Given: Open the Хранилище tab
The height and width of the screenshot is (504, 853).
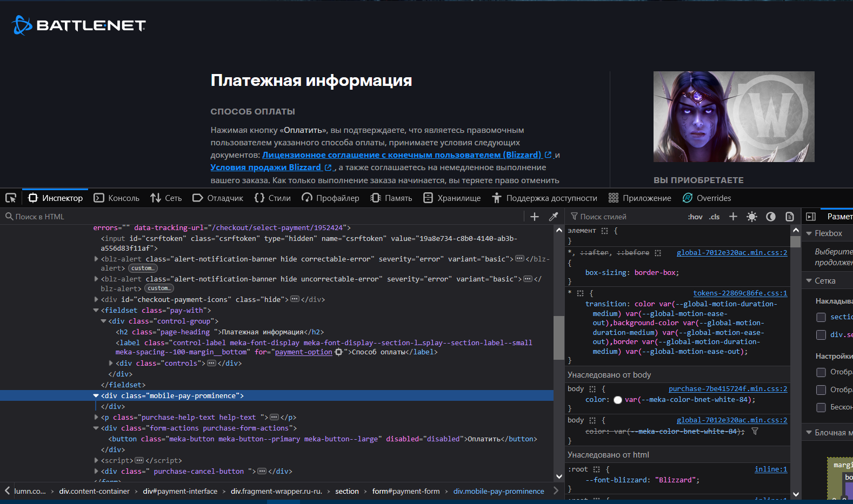Looking at the screenshot, I should 452,198.
